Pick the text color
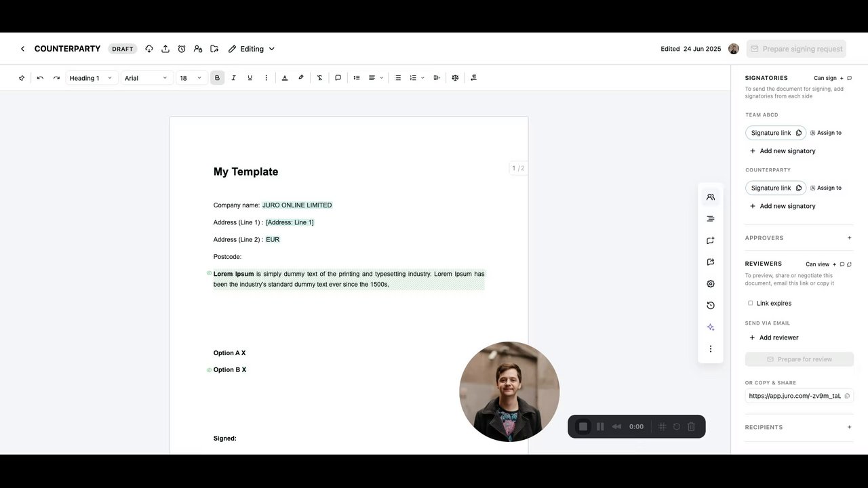This screenshot has height=488, width=868. [x=285, y=78]
